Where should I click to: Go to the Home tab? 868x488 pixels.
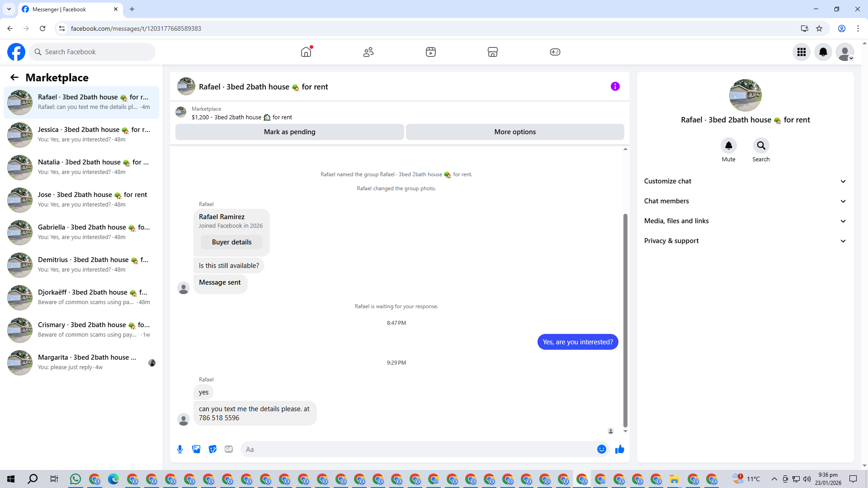tap(306, 52)
